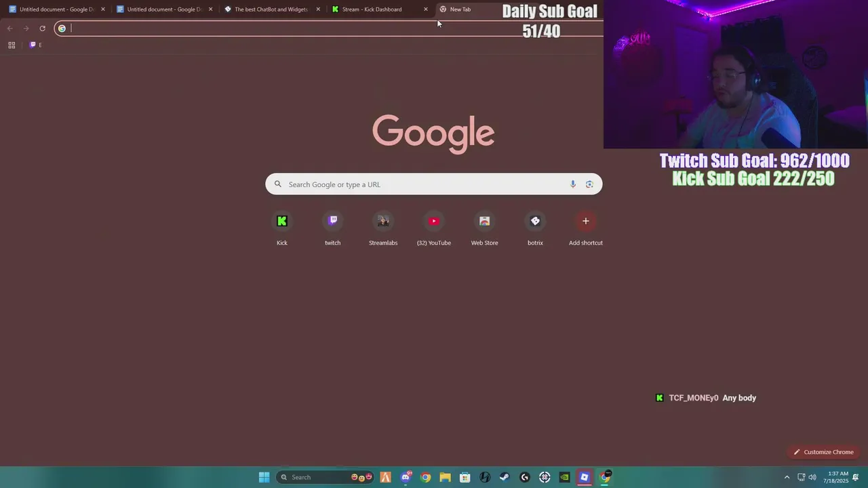Open the Twitch bookmark in the bookmarks bar
The image size is (868, 488).
(x=35, y=45)
